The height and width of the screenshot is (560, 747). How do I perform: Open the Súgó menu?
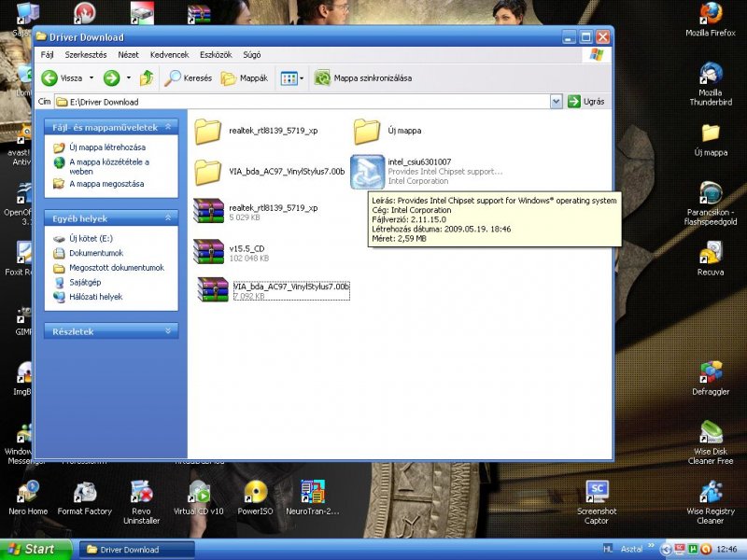pos(251,55)
